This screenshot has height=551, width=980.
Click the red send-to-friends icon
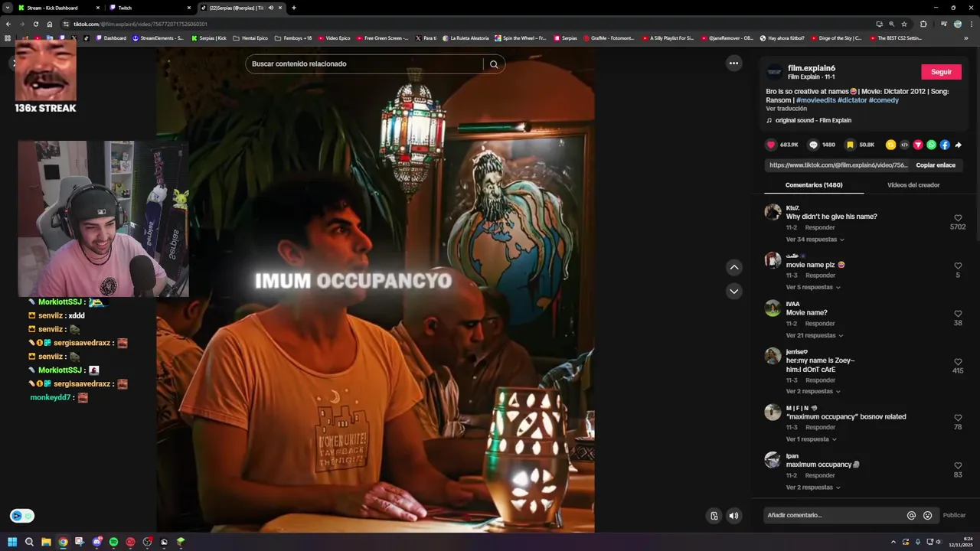pyautogui.click(x=918, y=145)
